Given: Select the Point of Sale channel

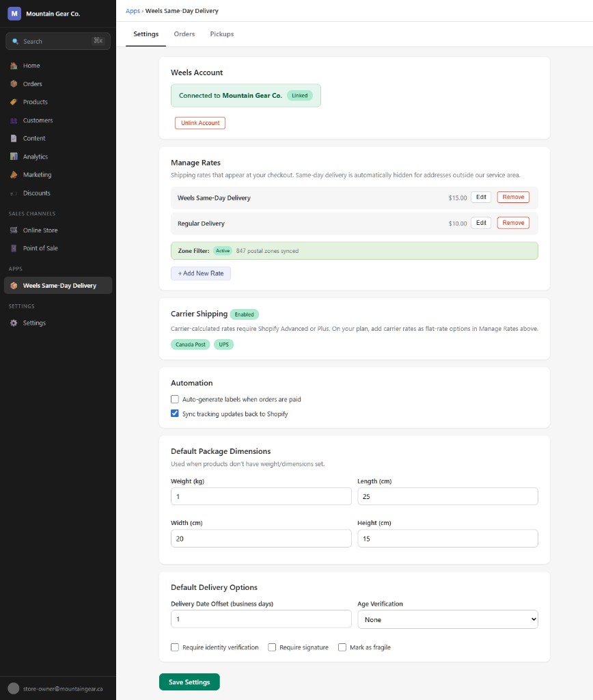Looking at the screenshot, I should click(40, 248).
